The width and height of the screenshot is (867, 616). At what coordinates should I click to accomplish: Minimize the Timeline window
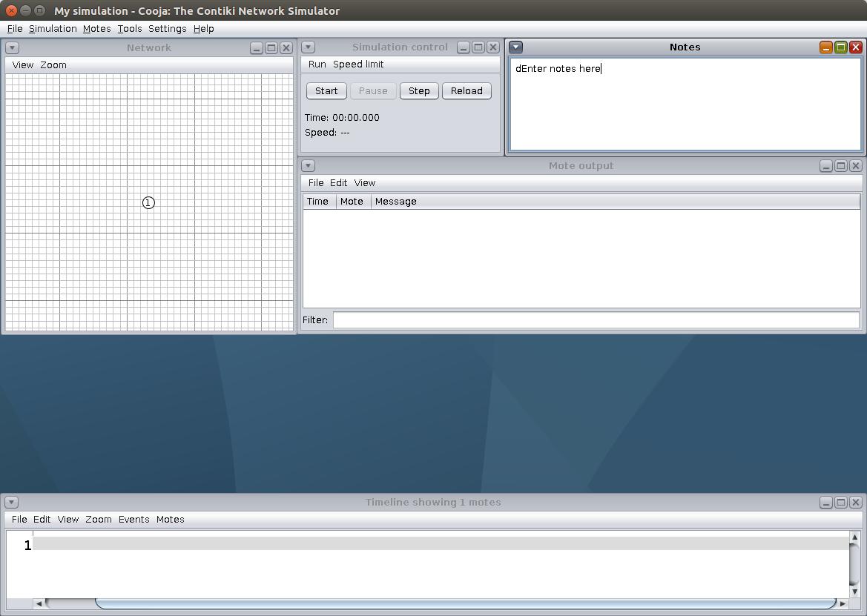(826, 502)
